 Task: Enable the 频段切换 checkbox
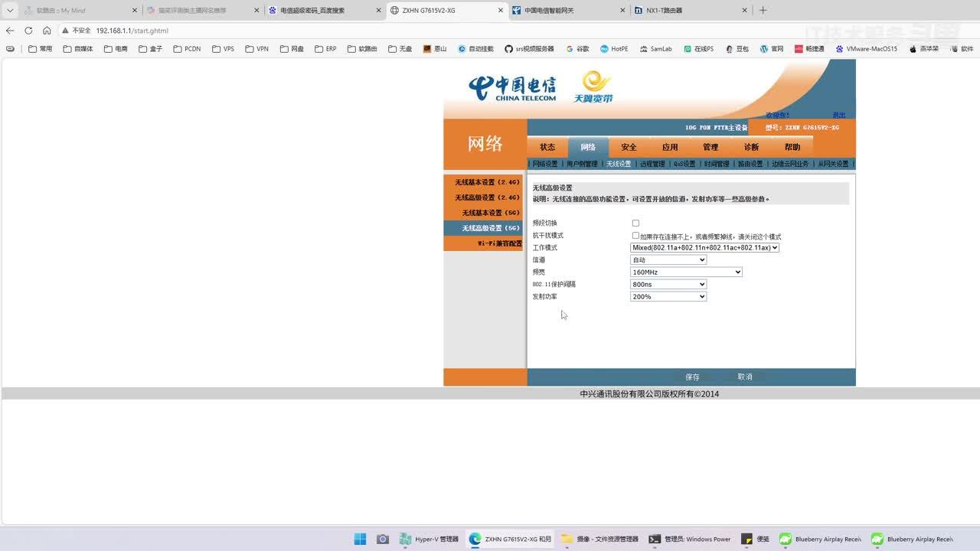tap(635, 223)
